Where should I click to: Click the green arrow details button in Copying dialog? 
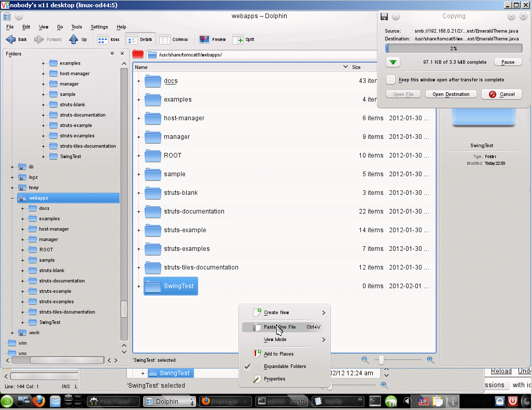(x=393, y=62)
